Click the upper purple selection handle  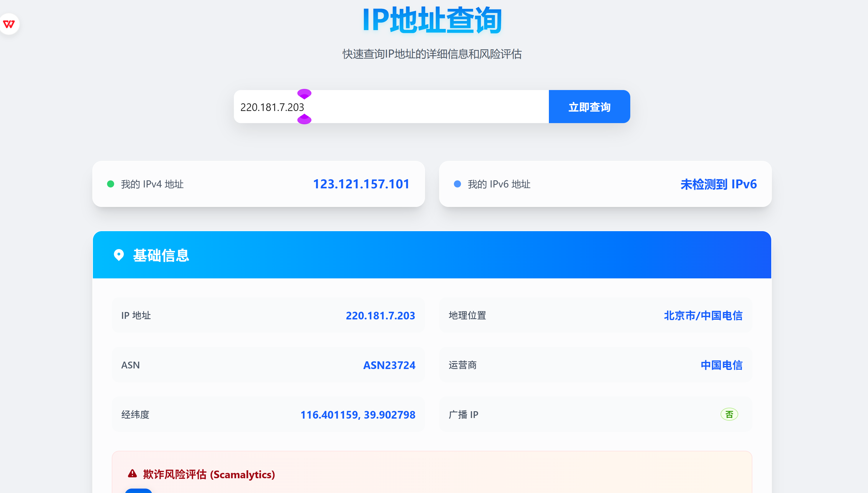point(304,94)
